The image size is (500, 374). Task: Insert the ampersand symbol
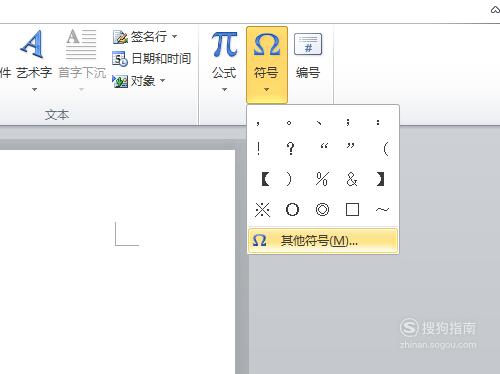click(x=352, y=179)
